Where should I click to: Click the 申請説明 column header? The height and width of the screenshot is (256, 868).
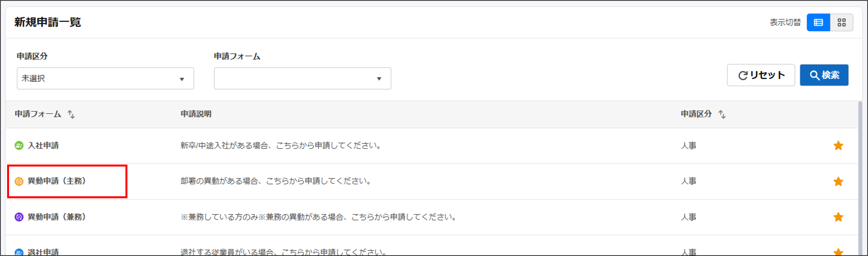coord(196,114)
